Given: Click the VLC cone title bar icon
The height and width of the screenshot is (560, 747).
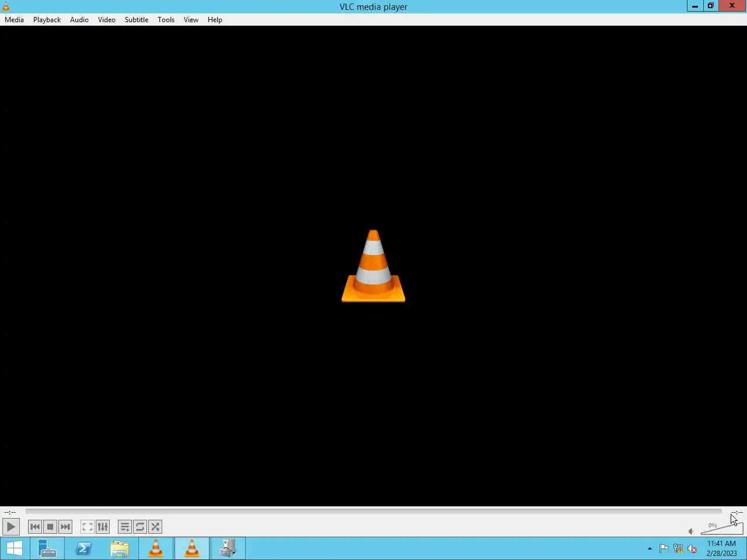Looking at the screenshot, I should (6, 6).
